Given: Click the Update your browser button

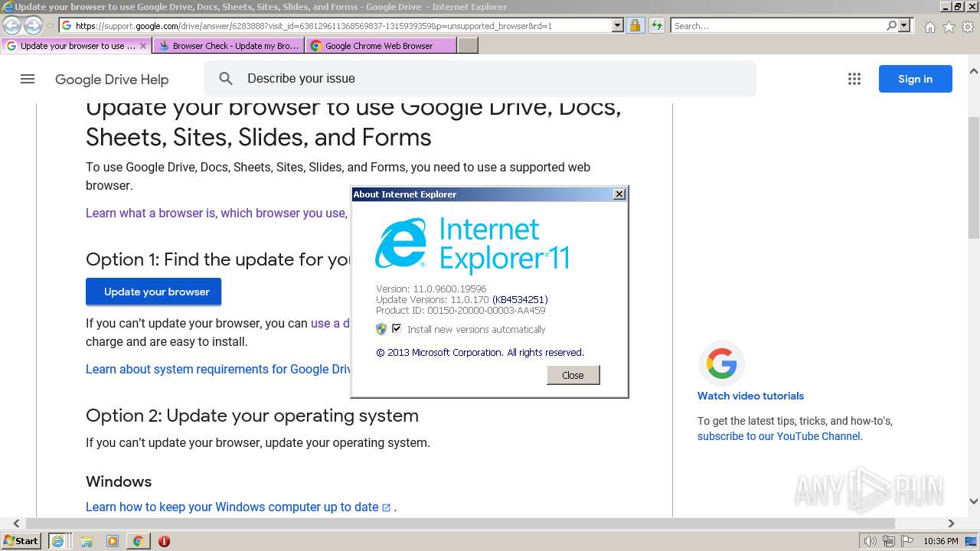Looking at the screenshot, I should point(153,292).
